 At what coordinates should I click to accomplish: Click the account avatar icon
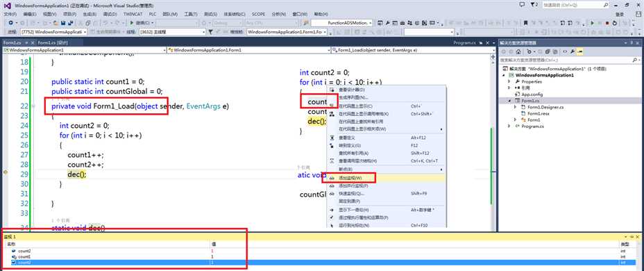pyautogui.click(x=638, y=15)
